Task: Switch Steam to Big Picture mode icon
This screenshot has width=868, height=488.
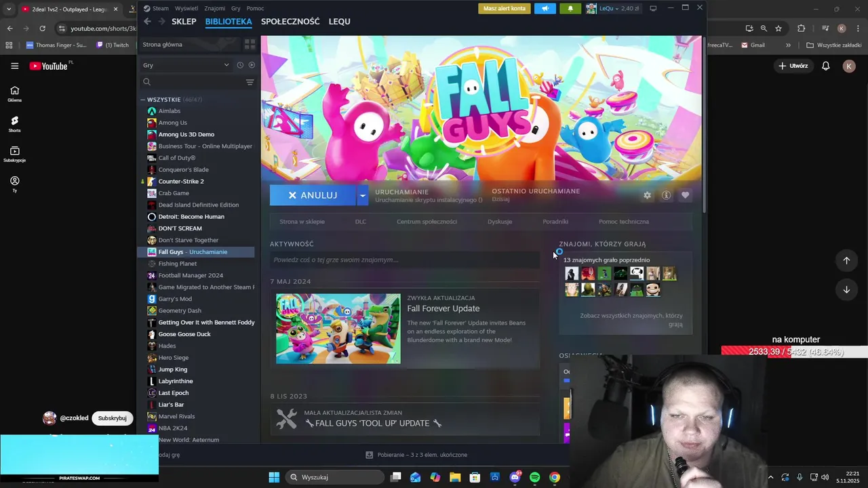Action: coord(653,8)
